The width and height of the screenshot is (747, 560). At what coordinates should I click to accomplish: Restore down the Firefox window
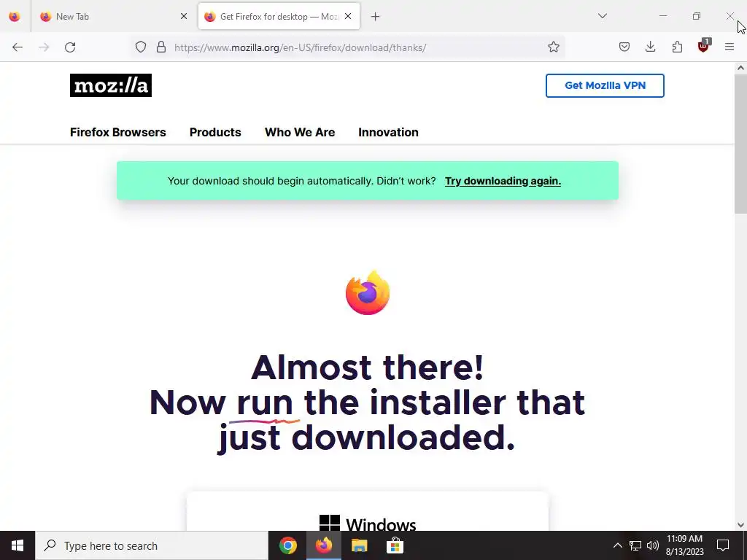697,16
